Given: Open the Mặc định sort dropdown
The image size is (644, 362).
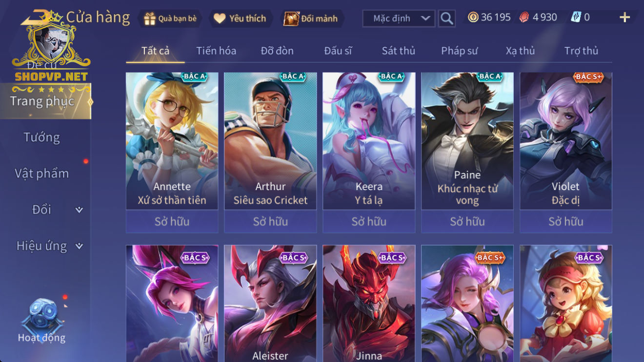Looking at the screenshot, I should point(399,19).
